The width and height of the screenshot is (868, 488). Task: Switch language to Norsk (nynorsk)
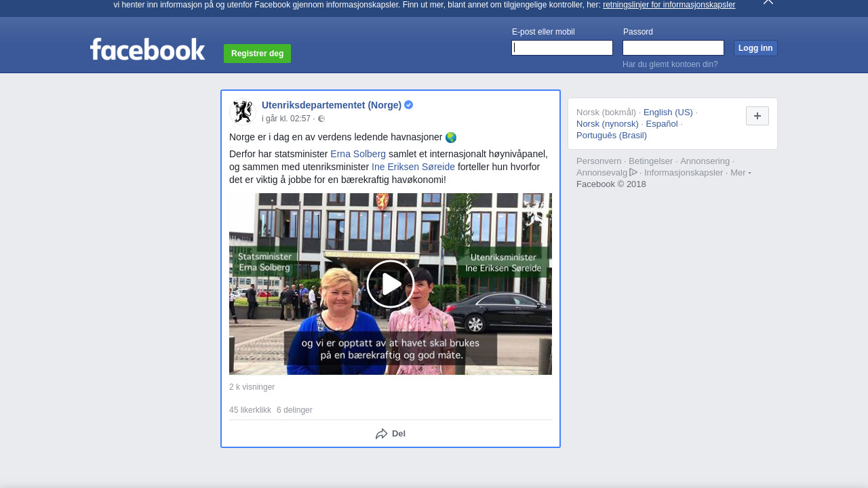coord(608,123)
